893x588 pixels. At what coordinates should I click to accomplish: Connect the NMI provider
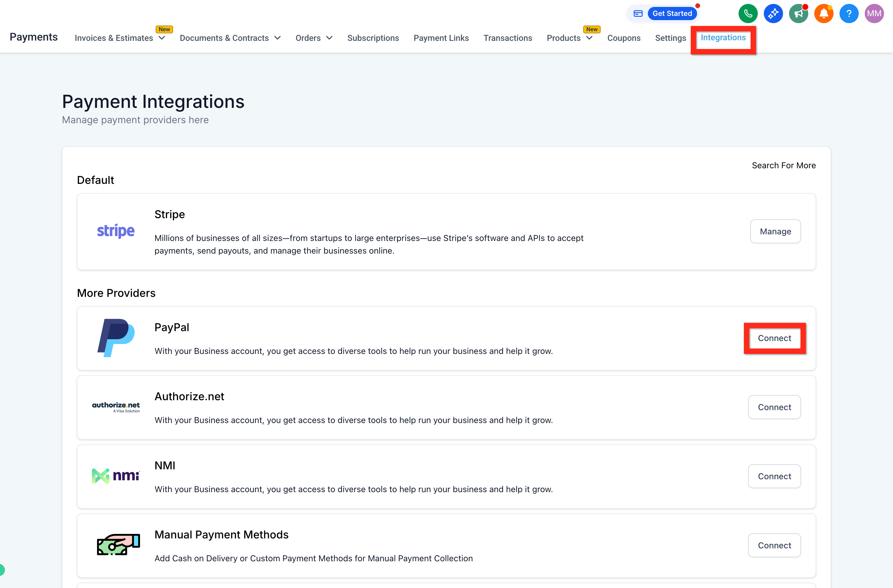(x=774, y=476)
